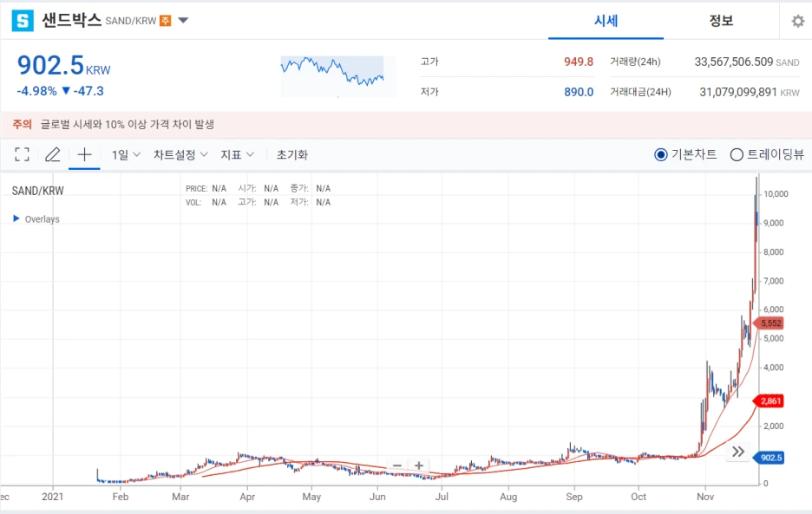Click the 고가 value 949.8
Viewport: 812px width, 514px height.
click(579, 62)
